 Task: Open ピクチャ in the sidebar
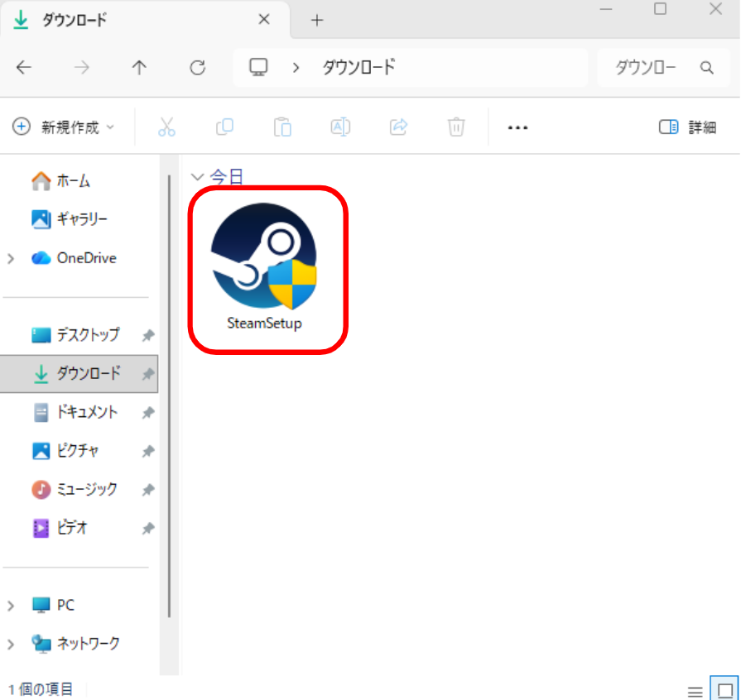tap(65, 451)
